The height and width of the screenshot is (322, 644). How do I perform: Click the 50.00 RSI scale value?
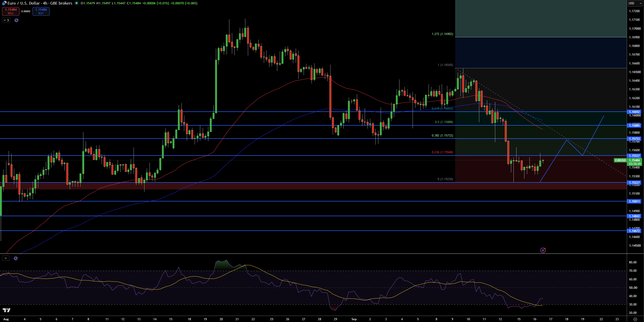point(633,287)
